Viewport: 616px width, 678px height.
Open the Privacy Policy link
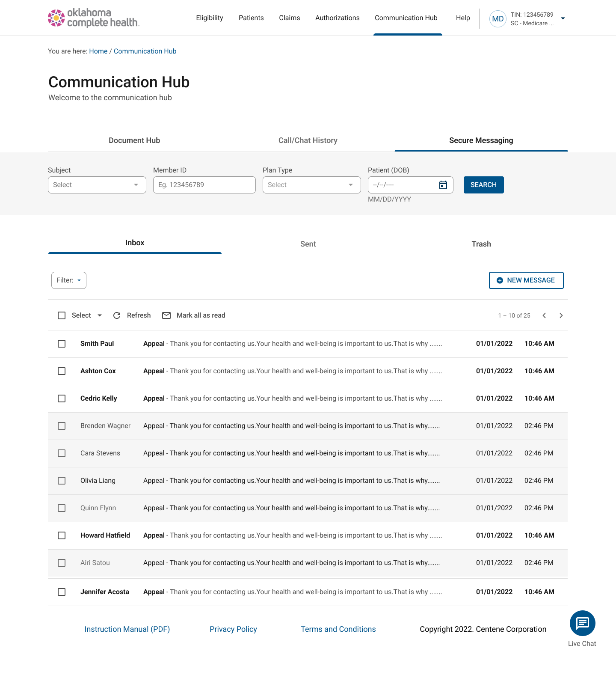(x=233, y=629)
